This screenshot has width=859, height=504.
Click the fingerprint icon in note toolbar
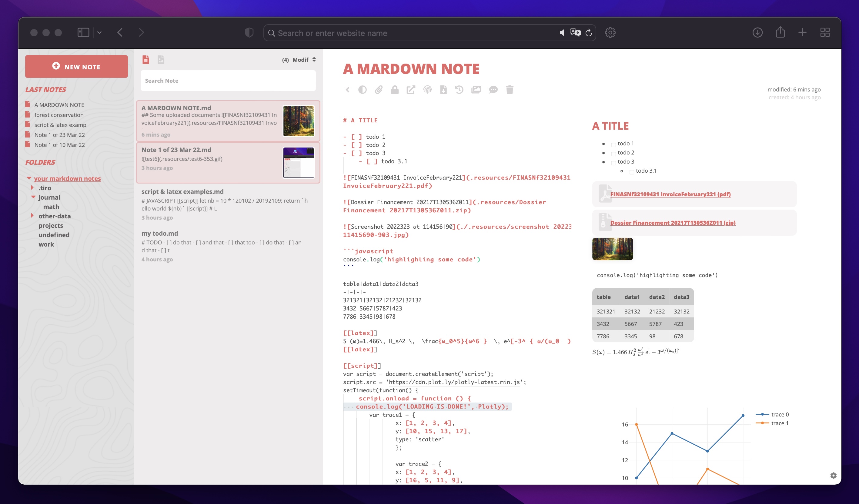coord(427,90)
